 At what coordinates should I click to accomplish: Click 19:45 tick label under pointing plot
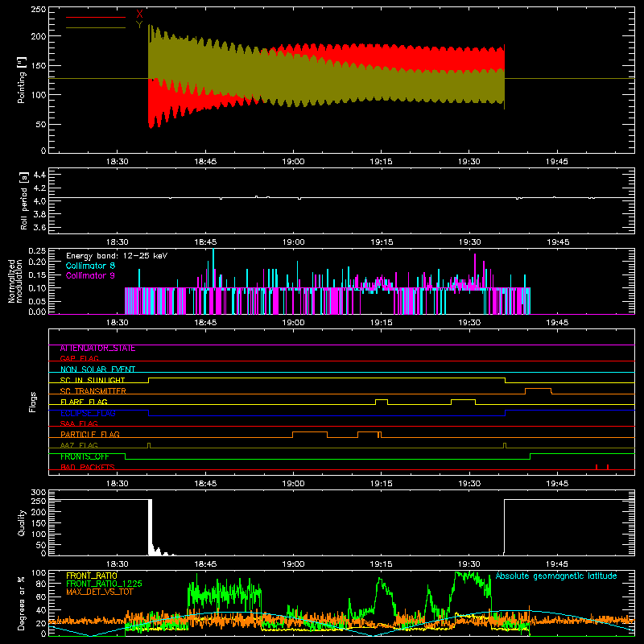pyautogui.click(x=557, y=162)
